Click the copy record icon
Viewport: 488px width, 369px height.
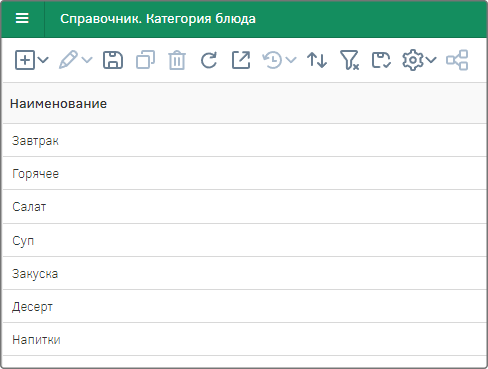pyautogui.click(x=145, y=60)
